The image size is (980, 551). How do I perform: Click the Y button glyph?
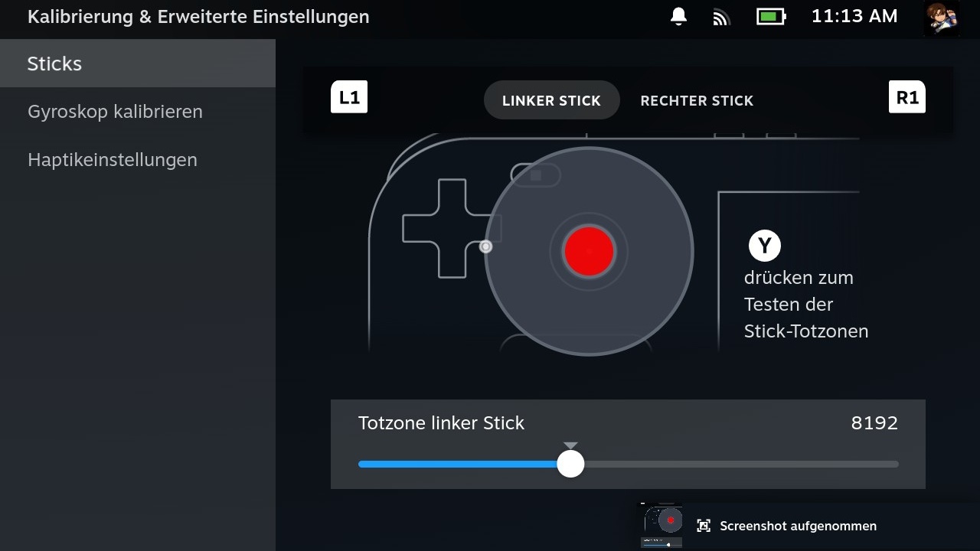(x=764, y=246)
